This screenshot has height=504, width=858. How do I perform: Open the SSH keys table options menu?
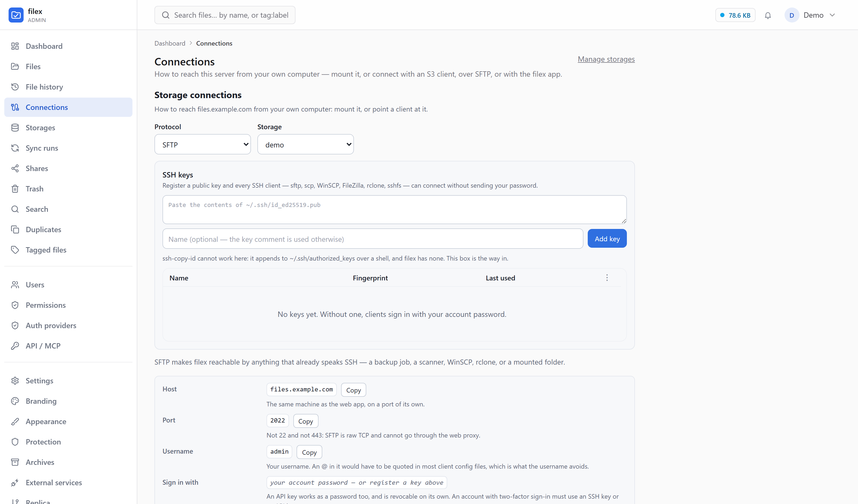[x=607, y=278]
